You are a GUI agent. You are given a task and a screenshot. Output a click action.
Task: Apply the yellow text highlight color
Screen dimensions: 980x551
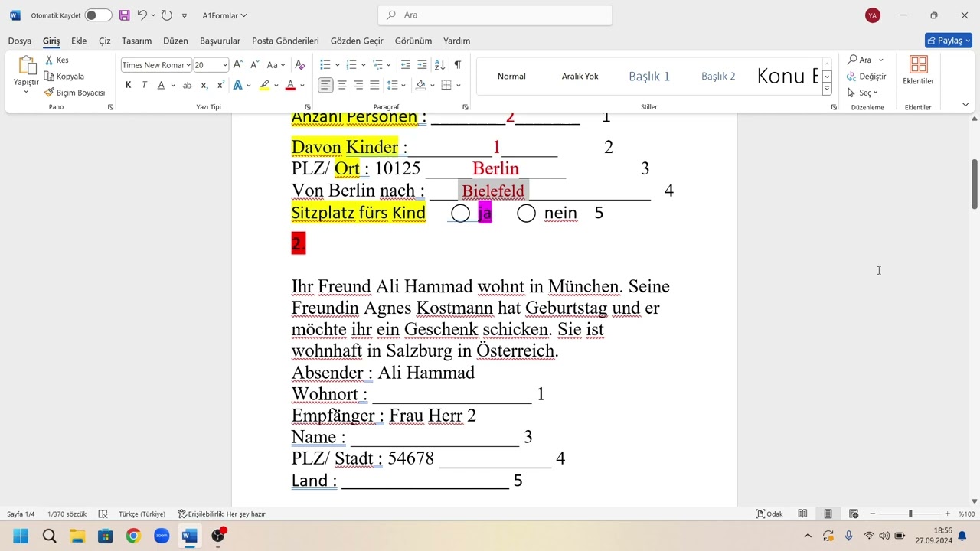[x=264, y=86]
